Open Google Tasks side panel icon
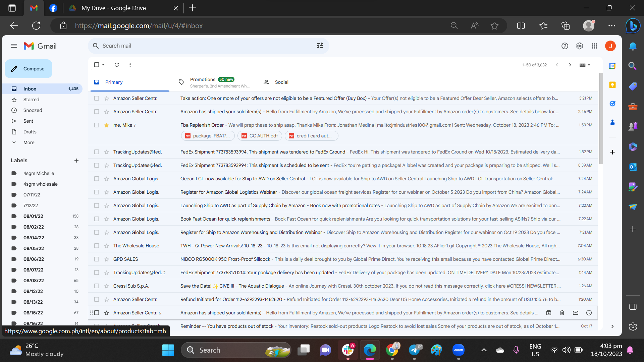 (612, 104)
